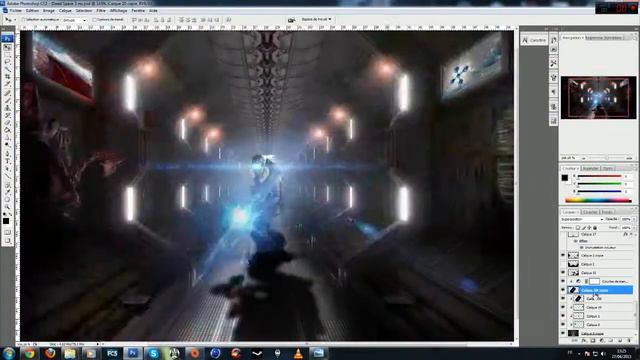Open the Filtre menu
The height and width of the screenshot is (360, 640).
pyautogui.click(x=101, y=11)
